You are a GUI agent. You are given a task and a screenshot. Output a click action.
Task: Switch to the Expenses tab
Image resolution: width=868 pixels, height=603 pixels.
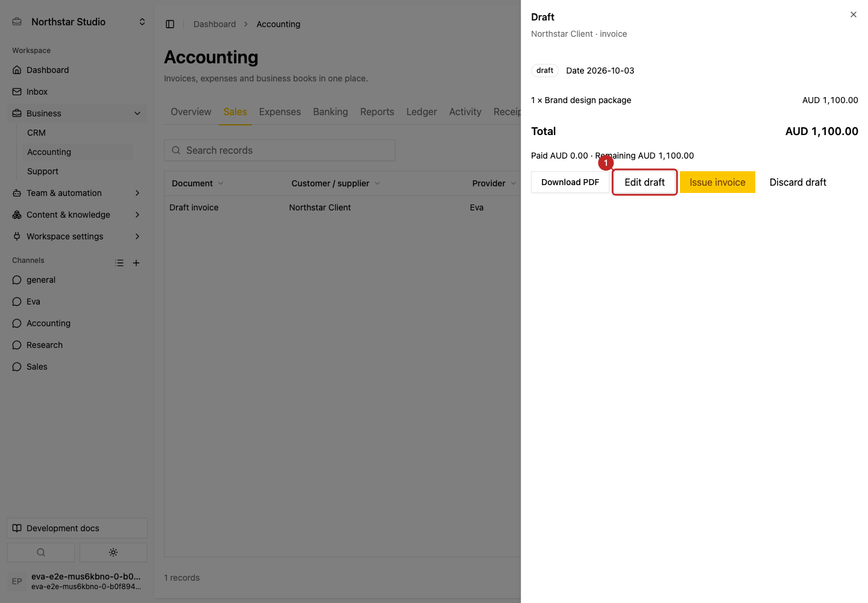click(280, 112)
